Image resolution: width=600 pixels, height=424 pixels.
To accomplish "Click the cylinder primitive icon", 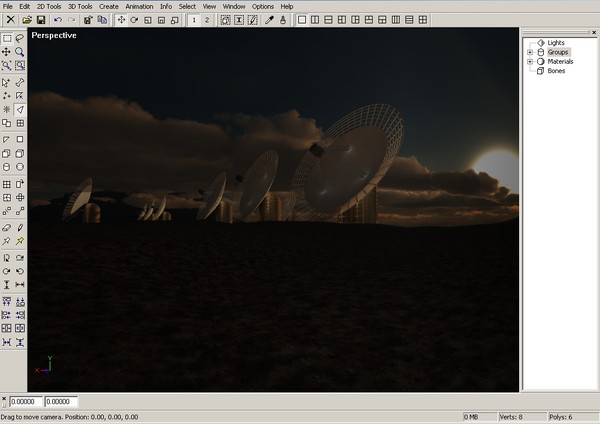I will coord(7,167).
